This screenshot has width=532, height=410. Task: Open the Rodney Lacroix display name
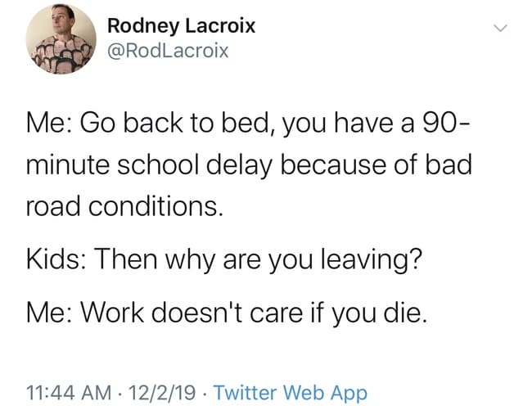(181, 26)
